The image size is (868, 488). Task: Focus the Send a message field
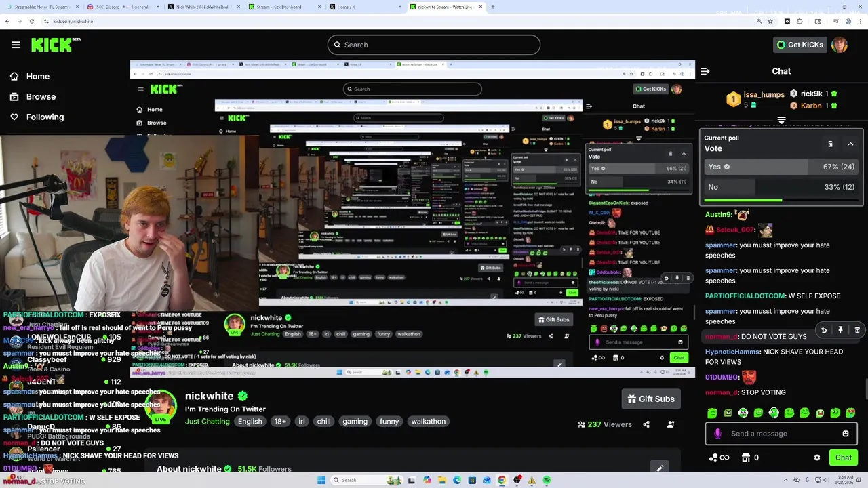(x=781, y=434)
